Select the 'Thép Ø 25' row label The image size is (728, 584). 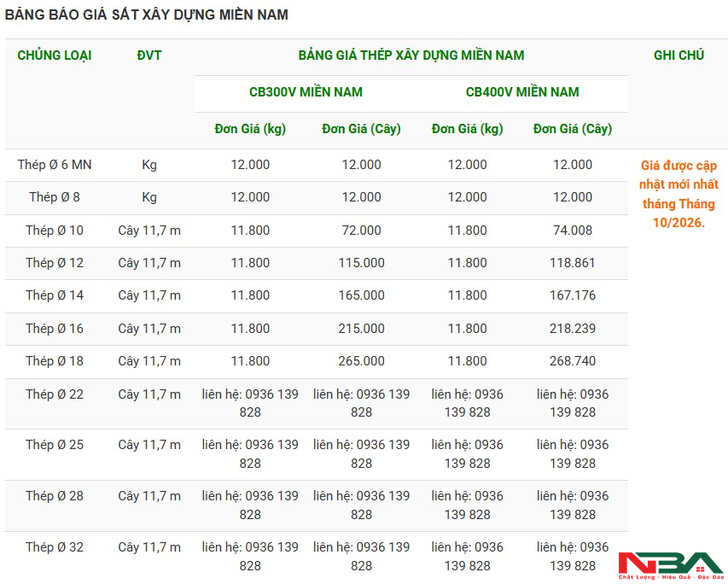click(55, 445)
